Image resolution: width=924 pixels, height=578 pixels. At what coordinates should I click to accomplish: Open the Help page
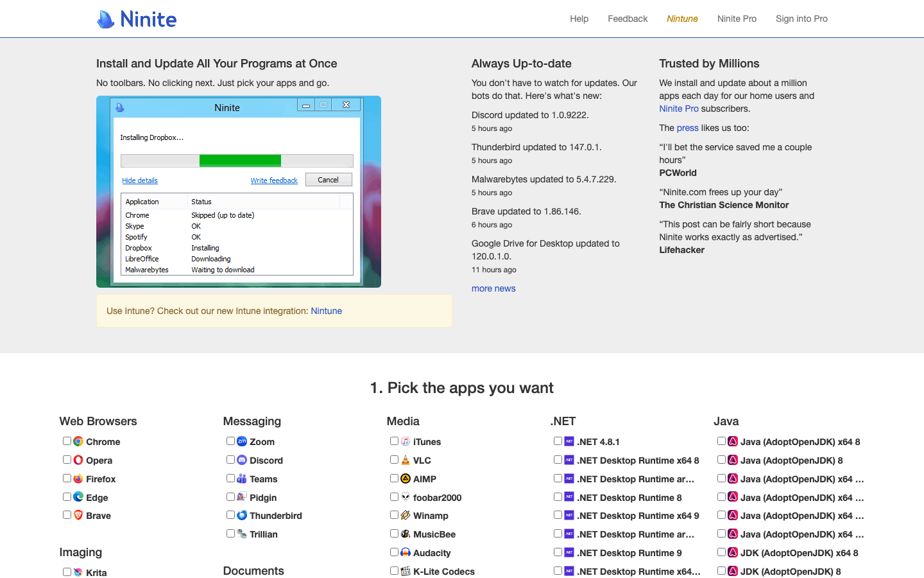(579, 19)
